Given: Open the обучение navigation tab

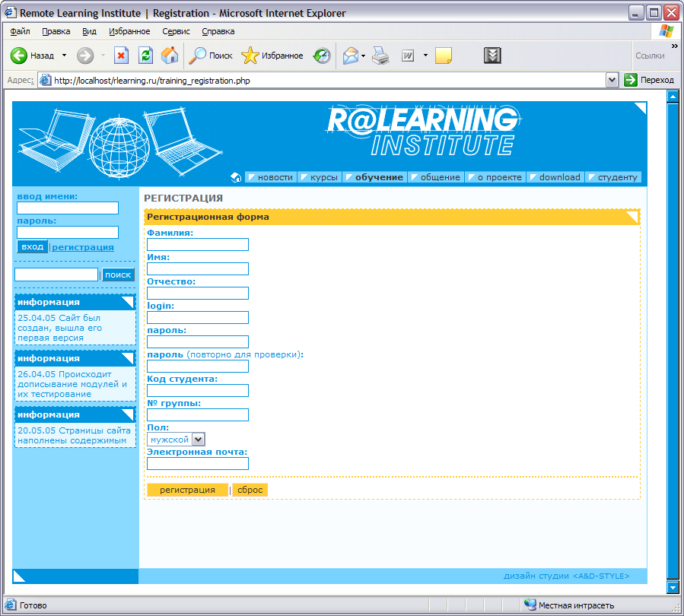Looking at the screenshot, I should point(375,177).
